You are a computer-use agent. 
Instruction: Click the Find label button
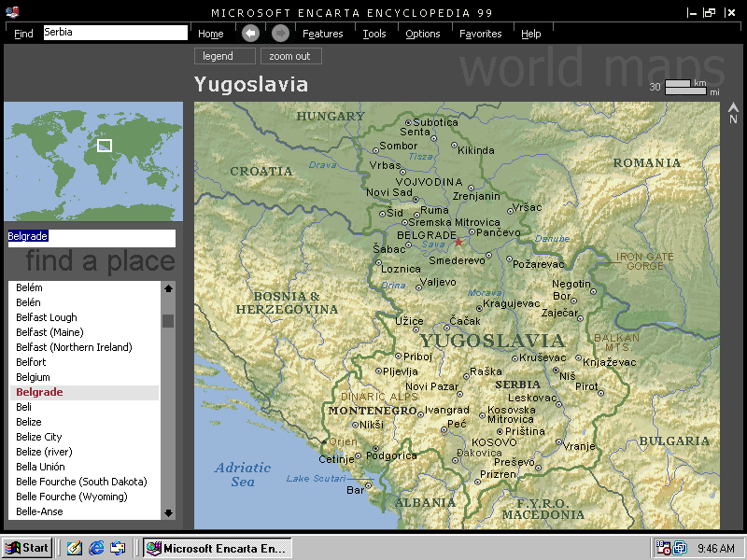click(x=23, y=34)
